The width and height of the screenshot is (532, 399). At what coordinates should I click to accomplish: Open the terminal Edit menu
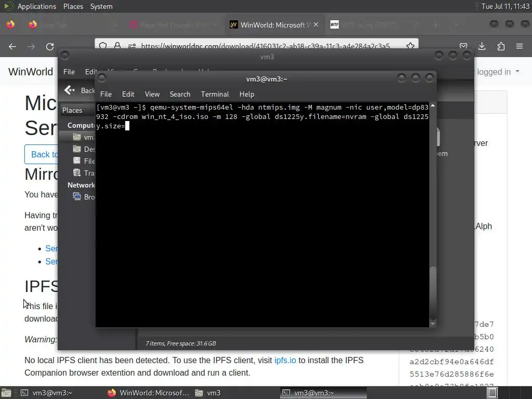coord(128,95)
